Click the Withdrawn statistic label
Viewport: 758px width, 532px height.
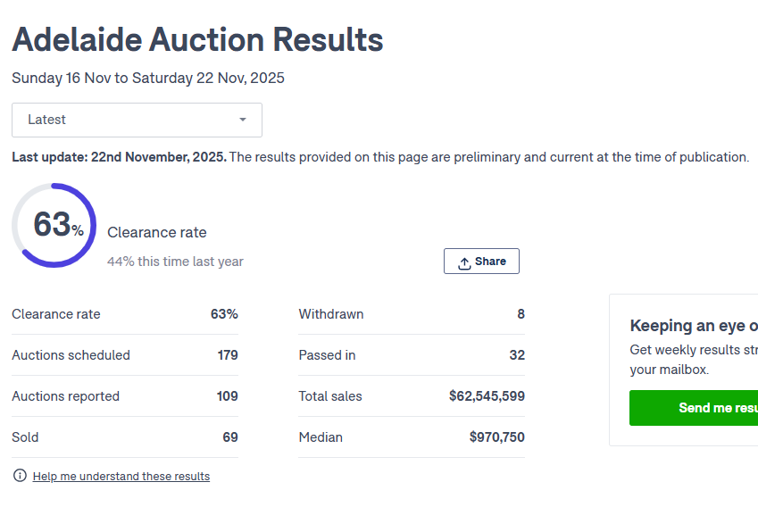[331, 314]
